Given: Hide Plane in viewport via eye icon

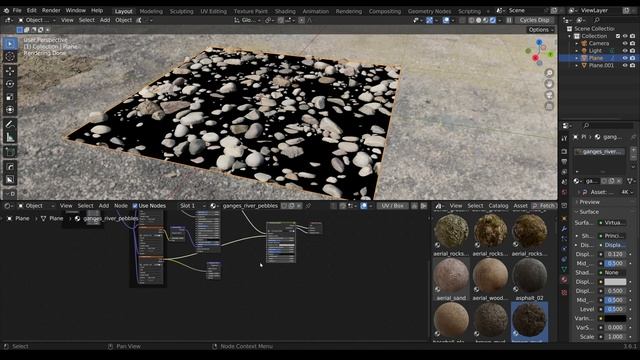Looking at the screenshot, I should (x=625, y=58).
